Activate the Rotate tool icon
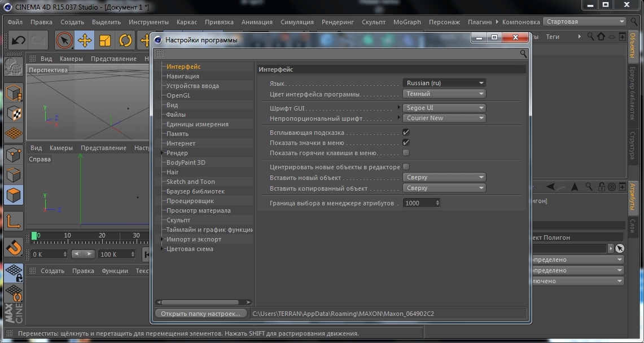This screenshot has height=343, width=644. click(x=125, y=40)
